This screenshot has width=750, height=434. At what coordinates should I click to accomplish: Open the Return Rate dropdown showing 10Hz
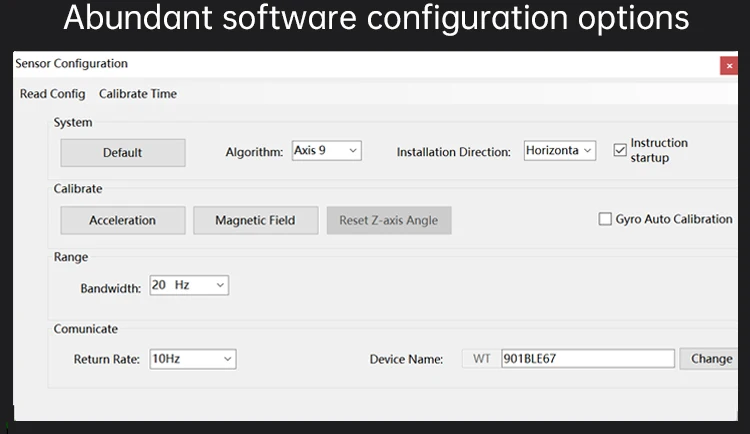click(x=193, y=359)
